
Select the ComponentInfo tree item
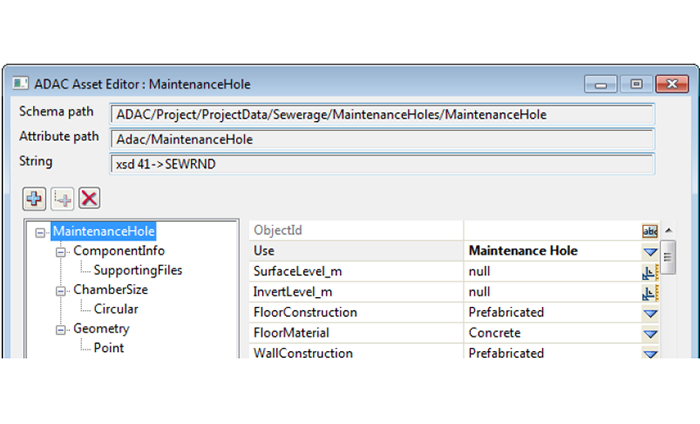tap(119, 251)
